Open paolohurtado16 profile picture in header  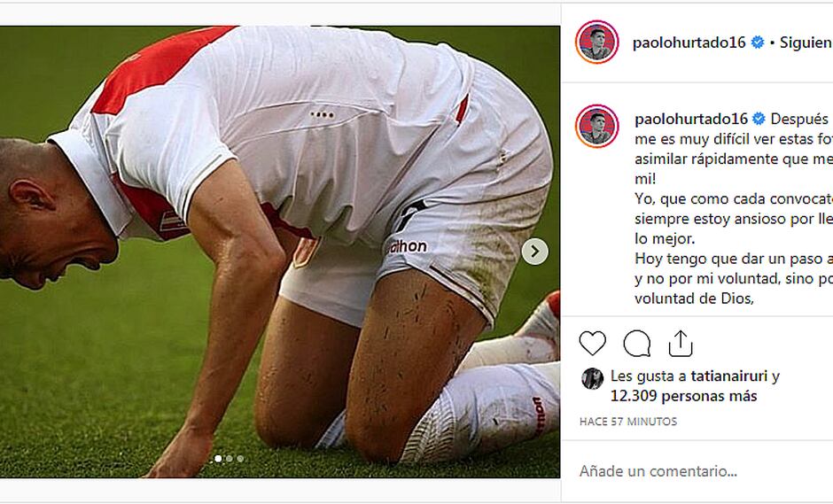click(x=596, y=42)
